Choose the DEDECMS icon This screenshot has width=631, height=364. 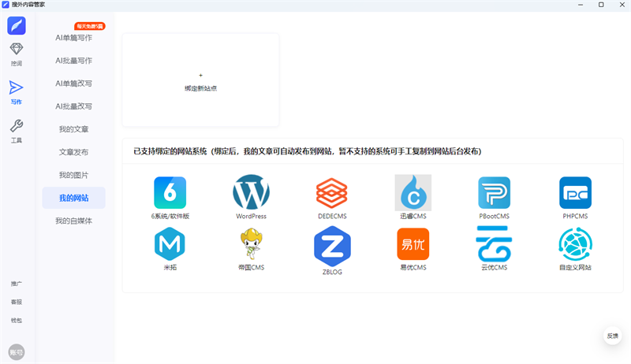pyautogui.click(x=331, y=192)
